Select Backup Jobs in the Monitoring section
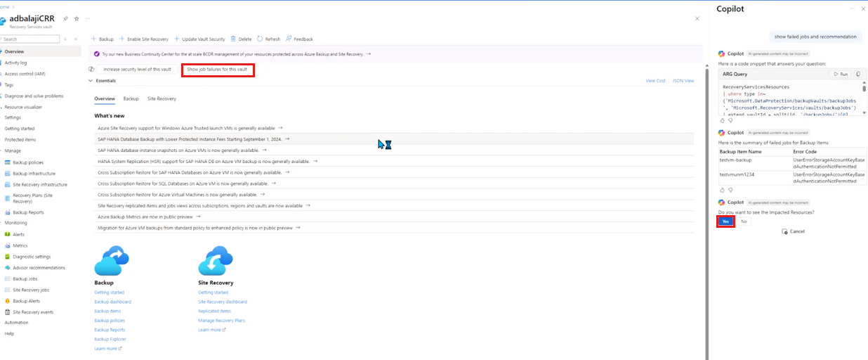This screenshot has width=868, height=360. [x=25, y=278]
